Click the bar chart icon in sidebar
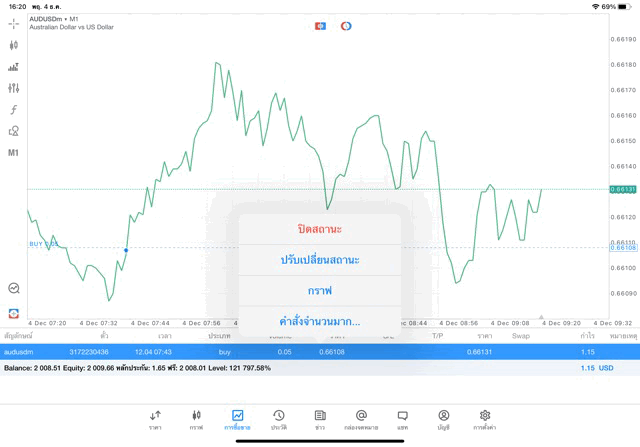The image size is (640, 447). [14, 67]
